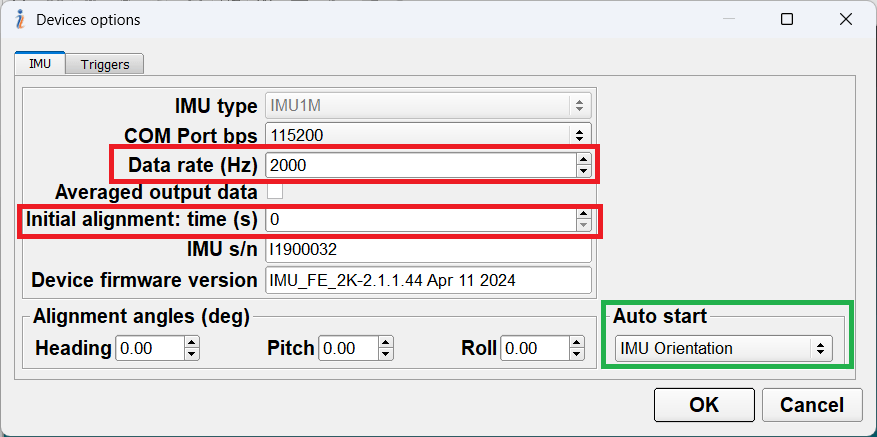Decrease the Roll angle

point(576,354)
